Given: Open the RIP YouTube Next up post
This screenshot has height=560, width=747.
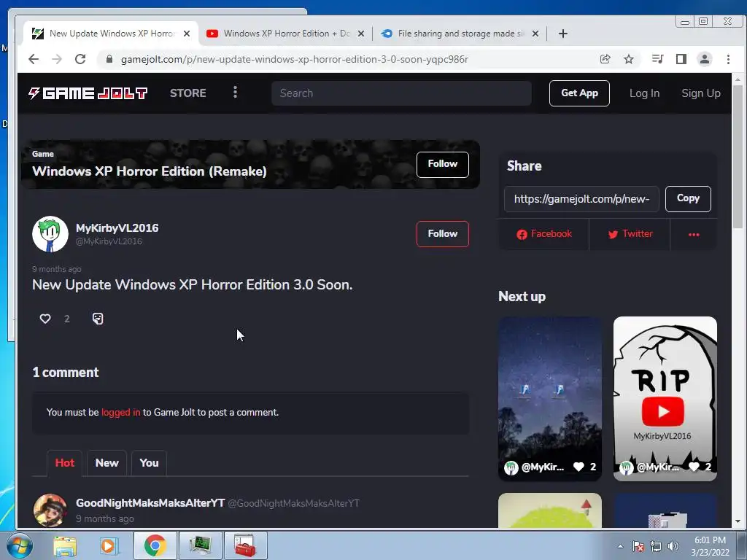Looking at the screenshot, I should (x=665, y=399).
